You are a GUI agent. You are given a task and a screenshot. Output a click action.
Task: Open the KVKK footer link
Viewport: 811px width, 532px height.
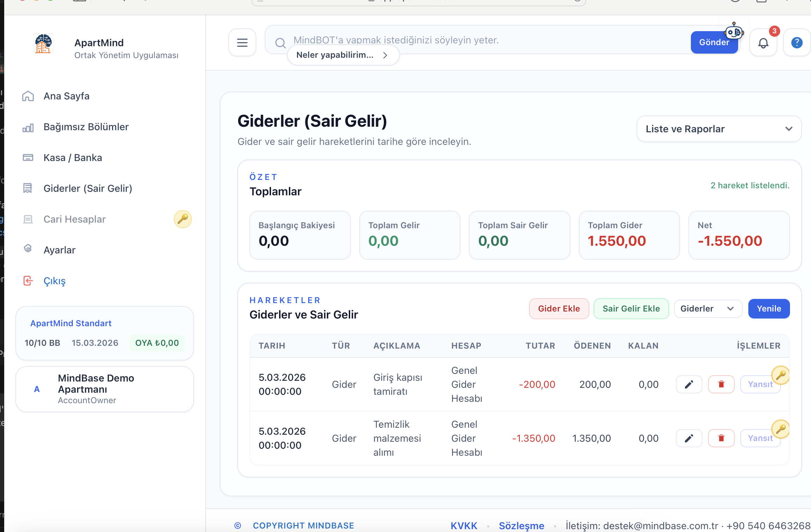(464, 525)
